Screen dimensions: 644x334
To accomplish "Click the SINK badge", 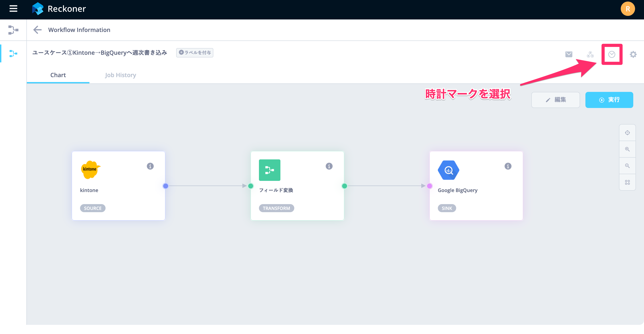I will (x=447, y=208).
